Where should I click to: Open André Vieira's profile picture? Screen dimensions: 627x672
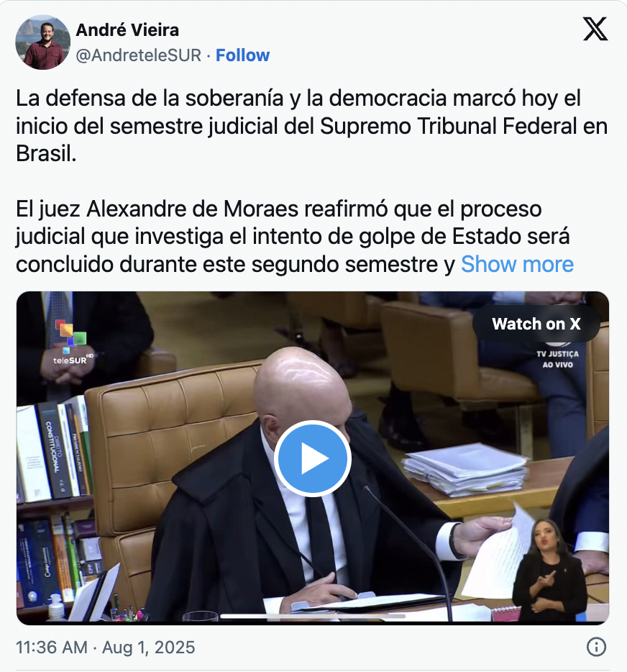pos(43,42)
